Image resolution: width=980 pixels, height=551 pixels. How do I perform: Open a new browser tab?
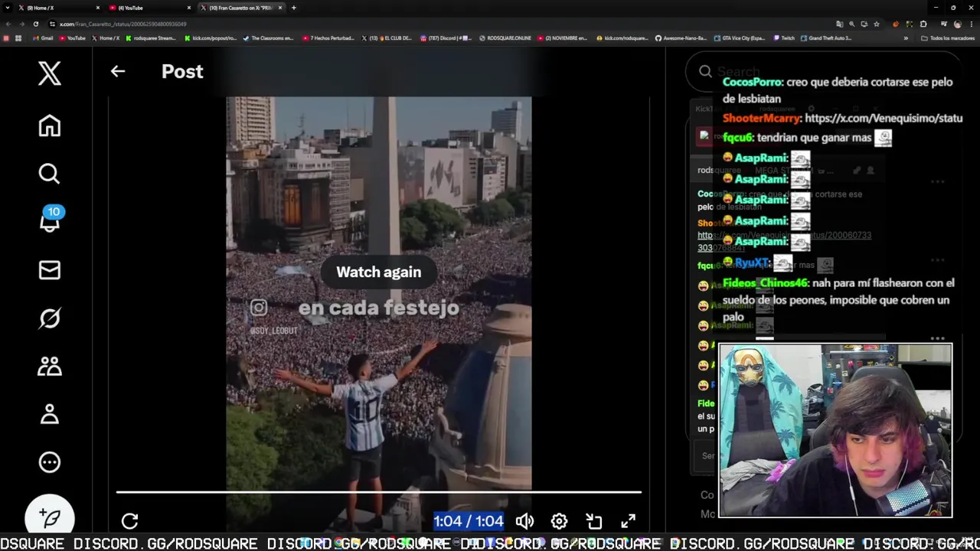pyautogui.click(x=293, y=8)
